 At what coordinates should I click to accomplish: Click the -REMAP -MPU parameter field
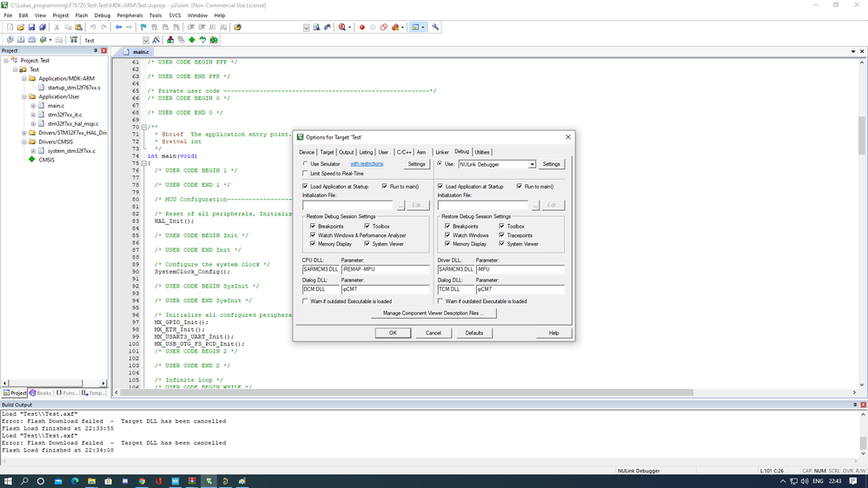pyautogui.click(x=385, y=269)
